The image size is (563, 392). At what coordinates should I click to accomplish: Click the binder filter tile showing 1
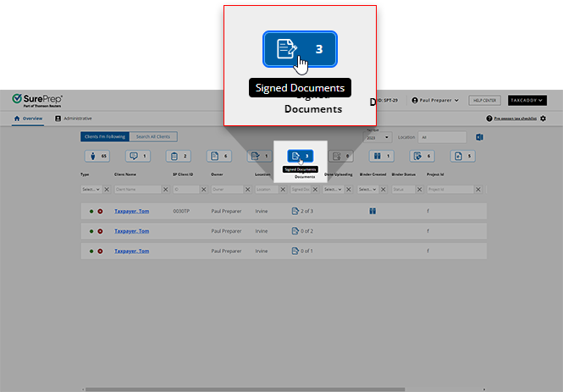(381, 156)
